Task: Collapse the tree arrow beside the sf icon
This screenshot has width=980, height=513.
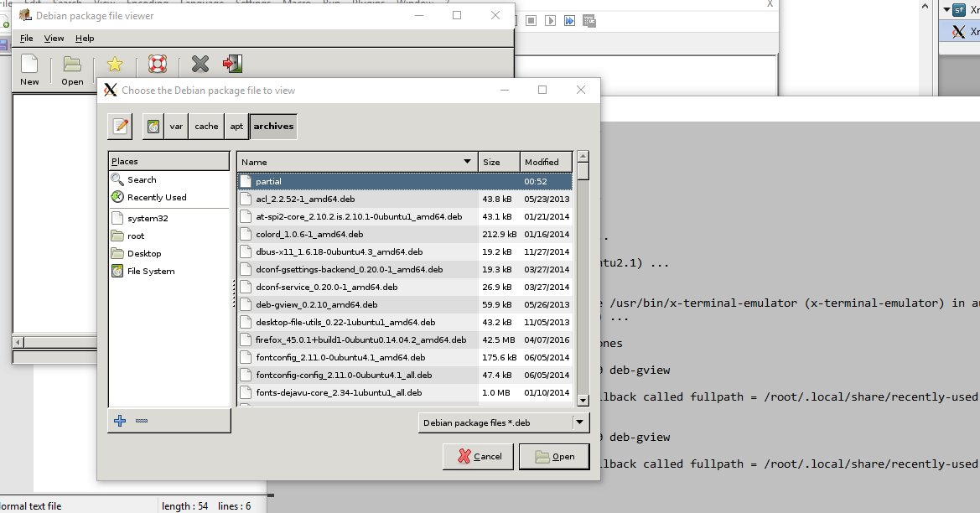Action: coord(946,9)
